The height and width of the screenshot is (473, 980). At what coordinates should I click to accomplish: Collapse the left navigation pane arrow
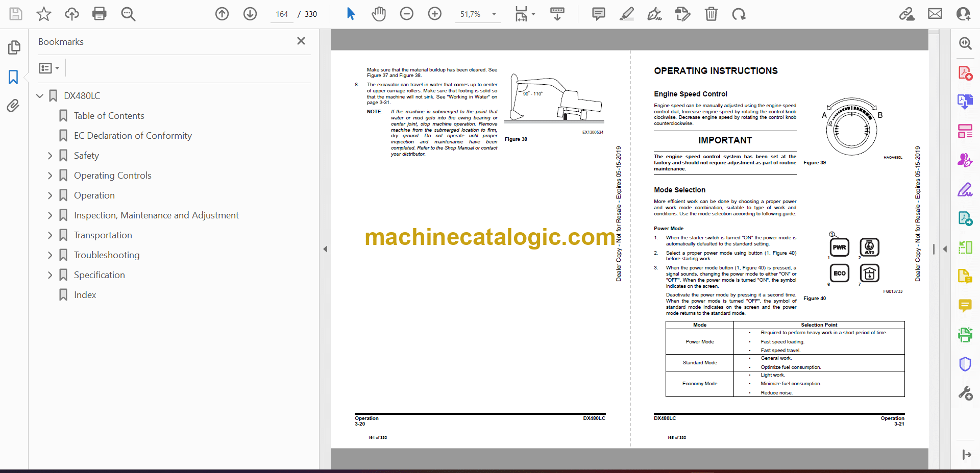tap(325, 249)
